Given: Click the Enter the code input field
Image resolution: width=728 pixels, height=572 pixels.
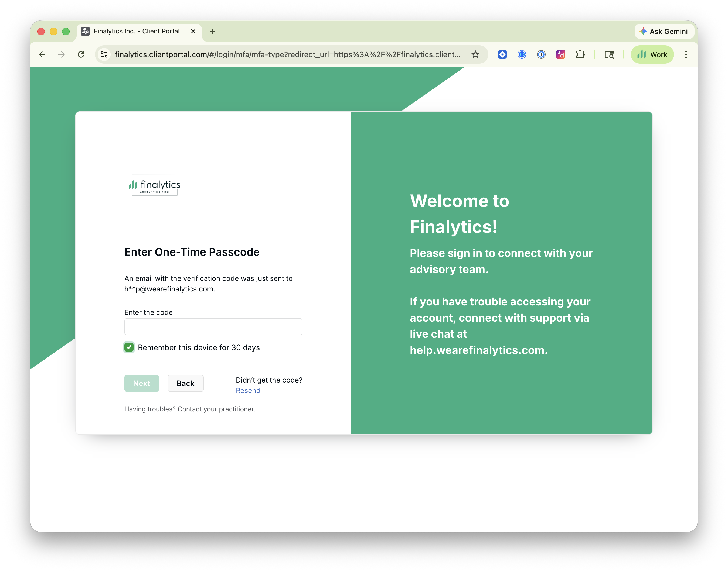Looking at the screenshot, I should (x=213, y=326).
